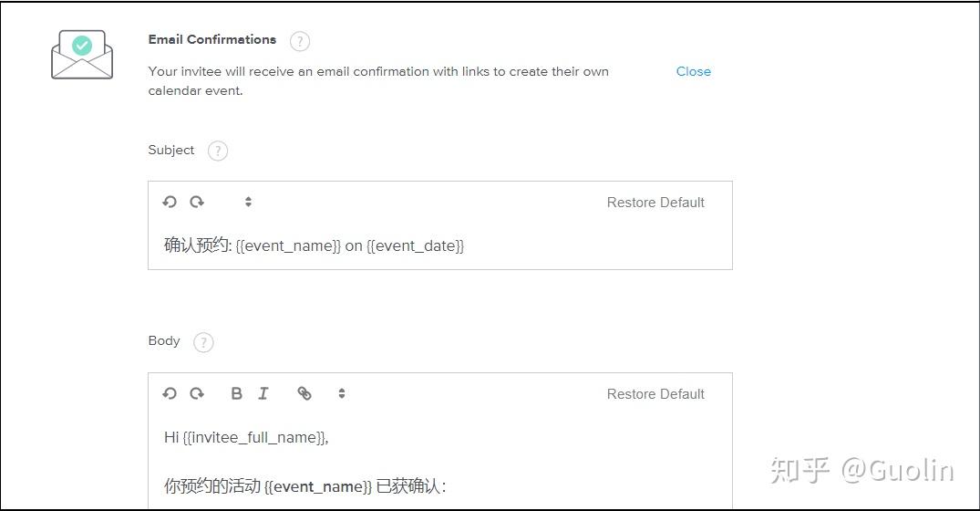This screenshot has height=511, width=980.
Task: Undo last change in Body editor
Action: pos(170,394)
